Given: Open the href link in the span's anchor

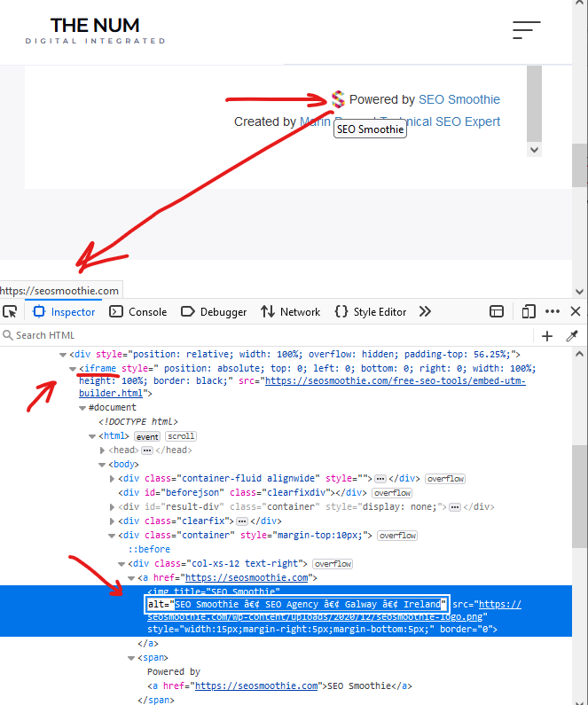Looking at the screenshot, I should 256,686.
